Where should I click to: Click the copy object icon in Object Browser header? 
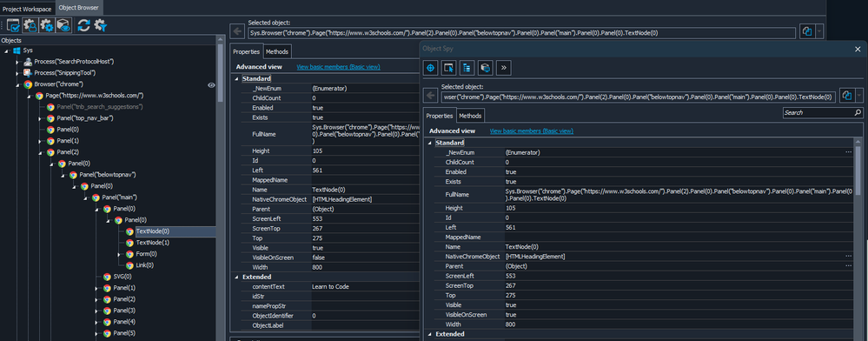pos(807,31)
